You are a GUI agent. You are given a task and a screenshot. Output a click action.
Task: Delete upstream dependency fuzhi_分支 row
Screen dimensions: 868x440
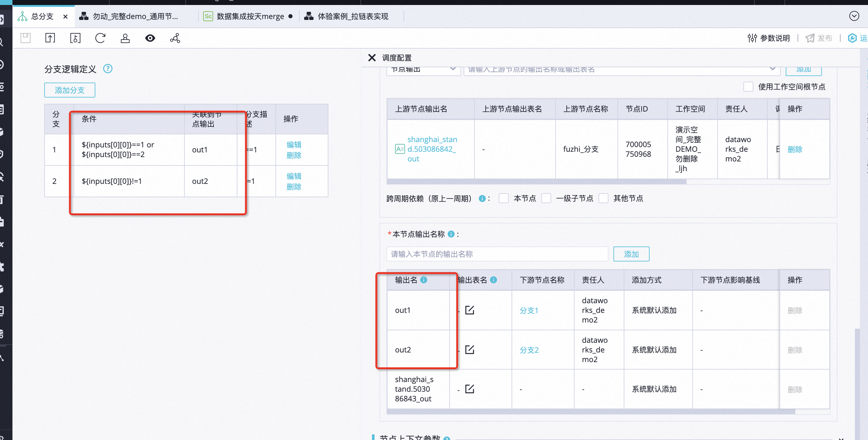tap(795, 149)
